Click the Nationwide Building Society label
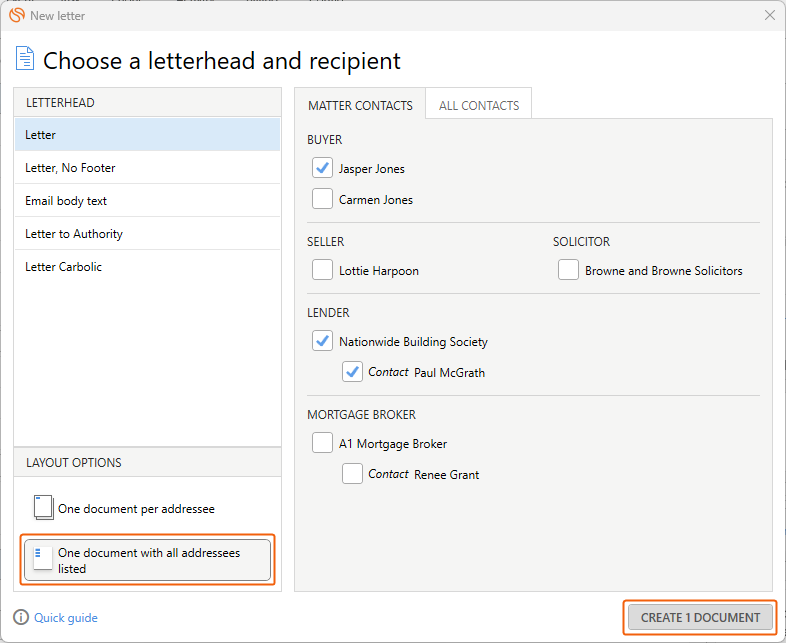786x643 pixels. click(413, 342)
